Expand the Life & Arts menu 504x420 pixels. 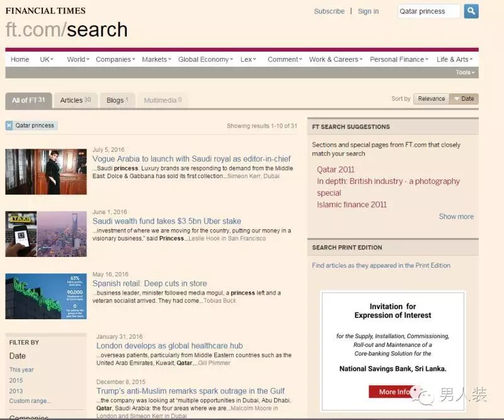coord(454,59)
